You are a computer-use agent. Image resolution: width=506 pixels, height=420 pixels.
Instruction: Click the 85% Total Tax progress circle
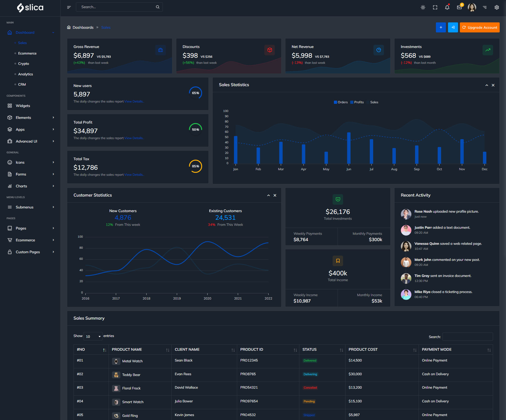[x=195, y=166]
